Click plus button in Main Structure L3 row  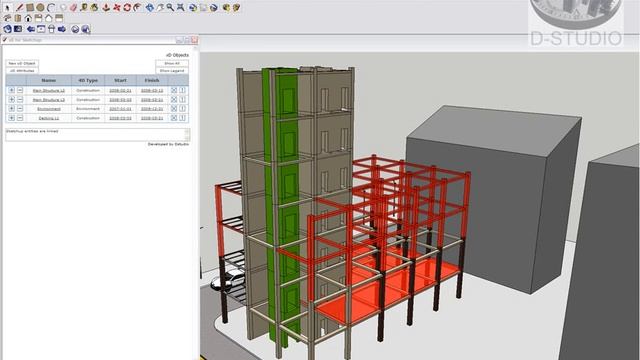tap(11, 100)
